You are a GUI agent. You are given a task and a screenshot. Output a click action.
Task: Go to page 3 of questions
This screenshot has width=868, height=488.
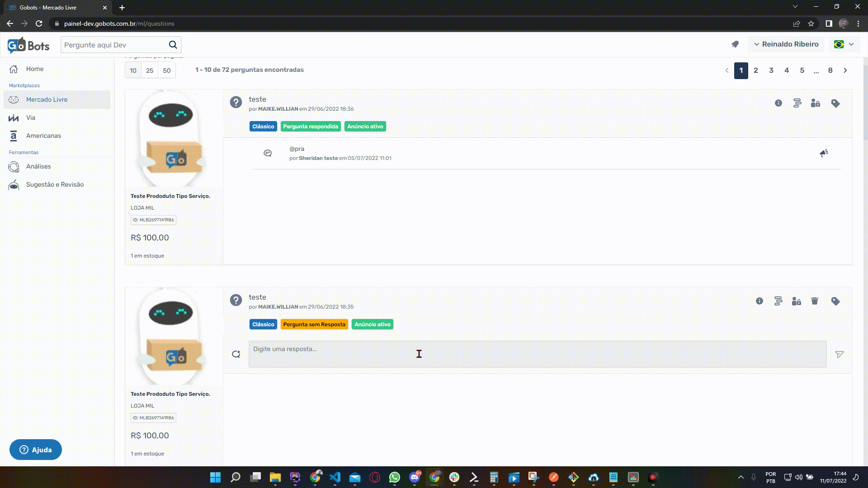pos(771,70)
